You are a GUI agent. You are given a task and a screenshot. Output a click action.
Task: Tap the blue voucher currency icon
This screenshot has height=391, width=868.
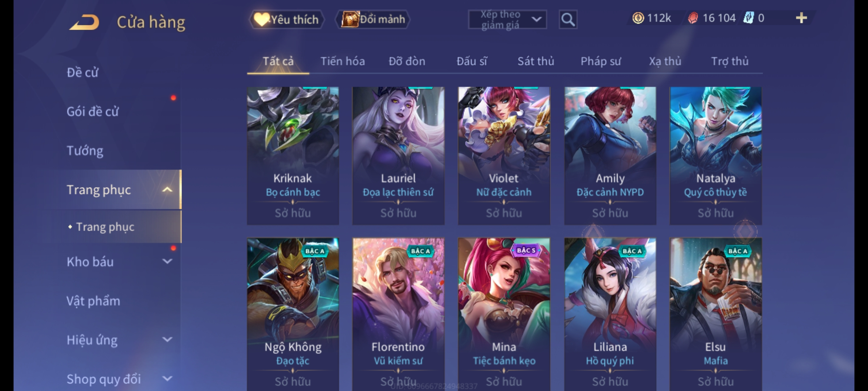click(748, 18)
